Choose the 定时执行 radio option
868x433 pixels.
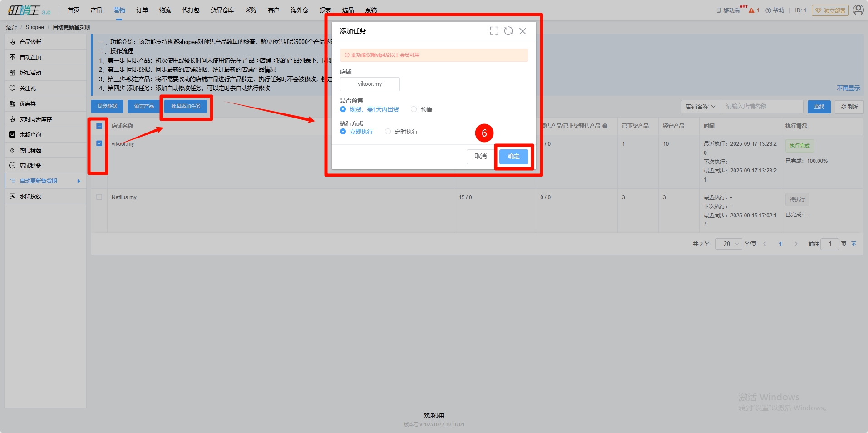pos(388,132)
